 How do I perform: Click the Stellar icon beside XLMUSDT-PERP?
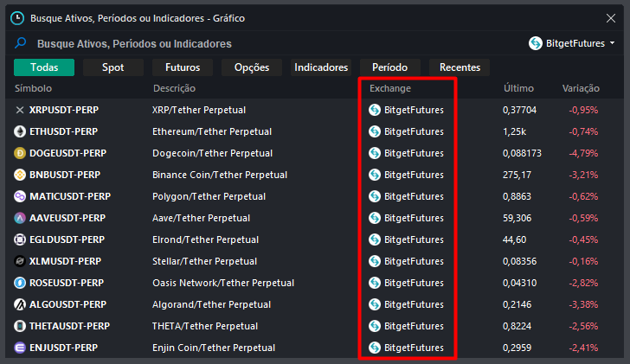pyautogui.click(x=20, y=261)
